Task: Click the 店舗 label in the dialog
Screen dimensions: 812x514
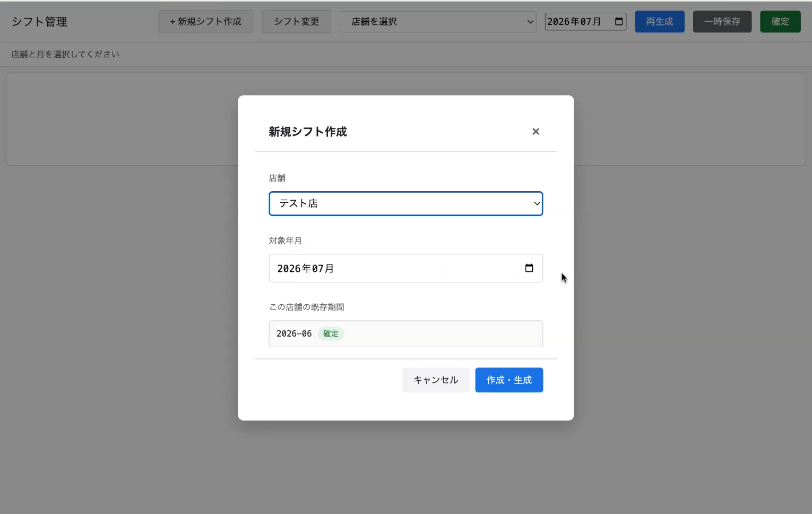Action: pos(277,178)
